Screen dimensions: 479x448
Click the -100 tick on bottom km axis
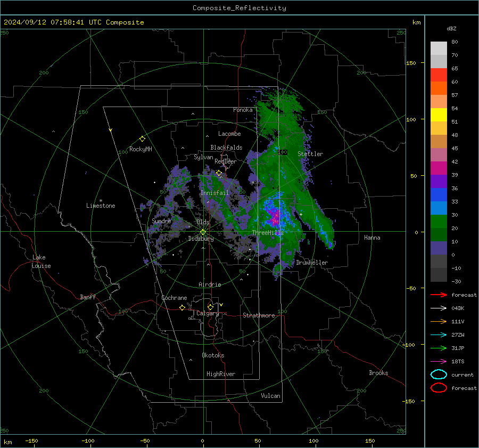tap(88, 441)
